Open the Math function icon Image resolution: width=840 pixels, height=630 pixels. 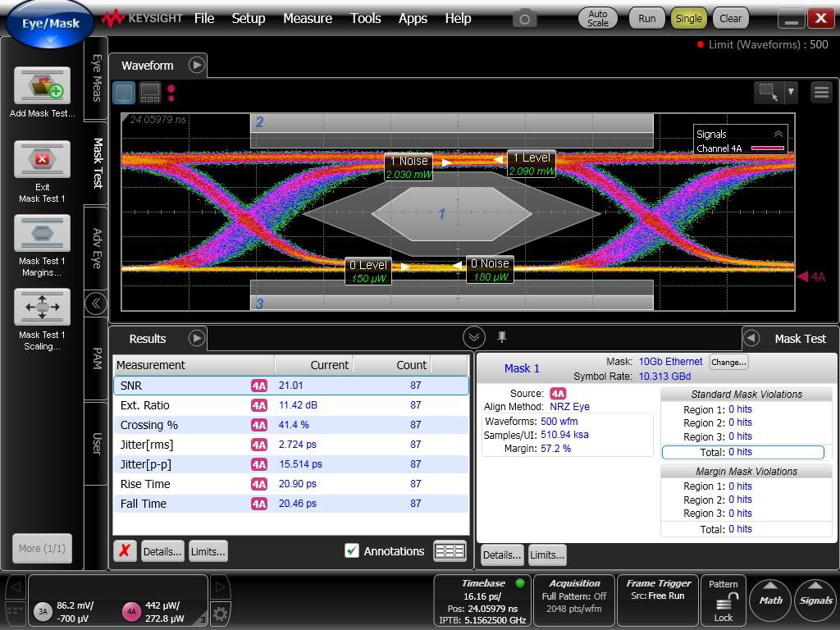coord(770,600)
